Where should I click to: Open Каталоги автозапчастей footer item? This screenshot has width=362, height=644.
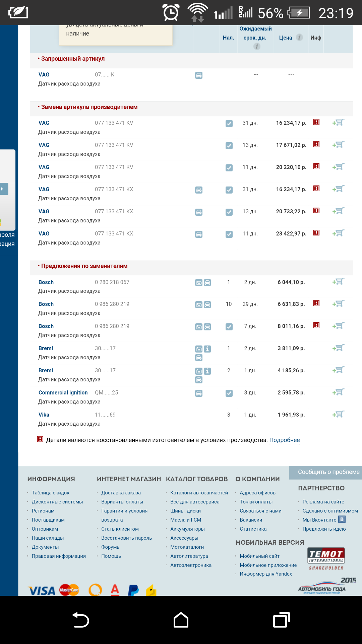(199, 493)
